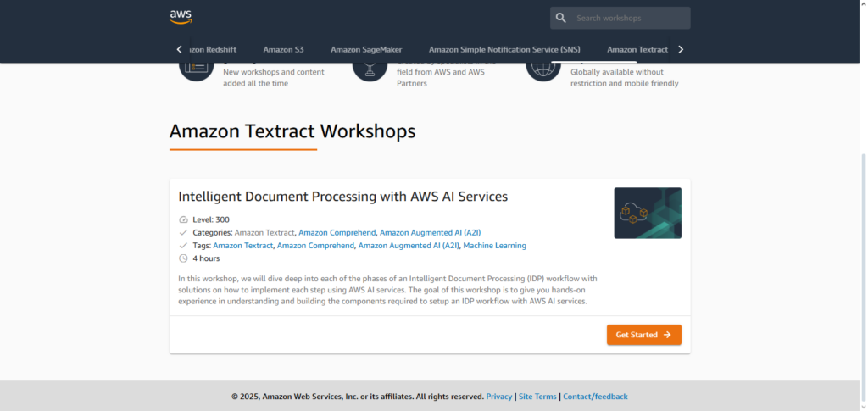Image resolution: width=868 pixels, height=411 pixels.
Task: Click the search magnifier icon
Action: coord(561,19)
